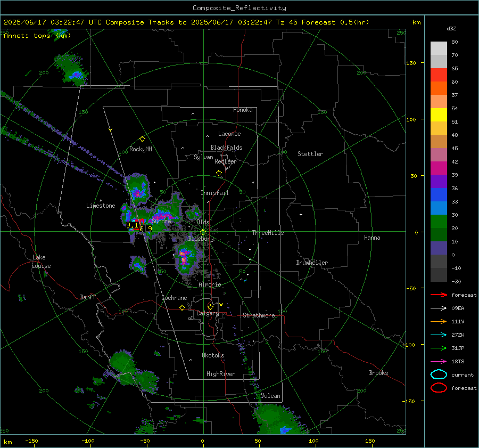This screenshot has width=479, height=448.
Task: Click the white 09EA arrow legend icon
Action: point(439,308)
